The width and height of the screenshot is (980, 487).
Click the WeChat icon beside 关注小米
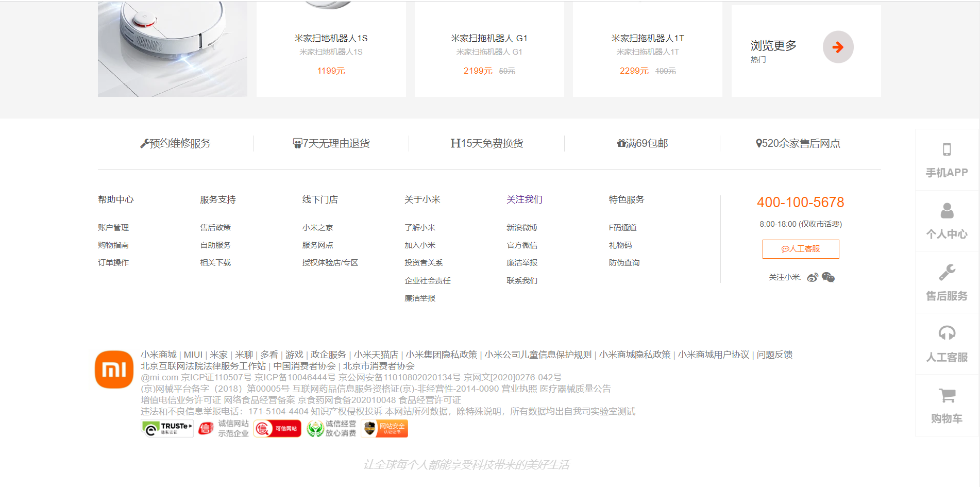[x=828, y=277]
